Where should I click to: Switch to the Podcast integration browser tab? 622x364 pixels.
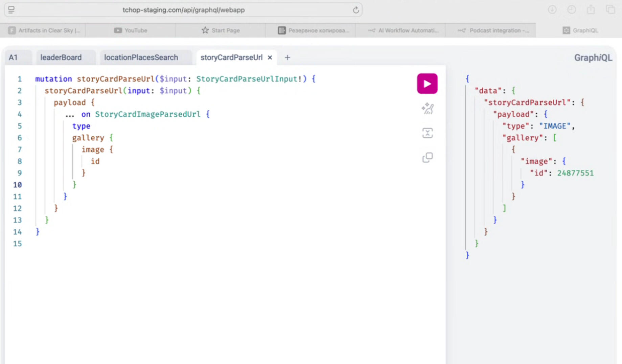pos(493,30)
